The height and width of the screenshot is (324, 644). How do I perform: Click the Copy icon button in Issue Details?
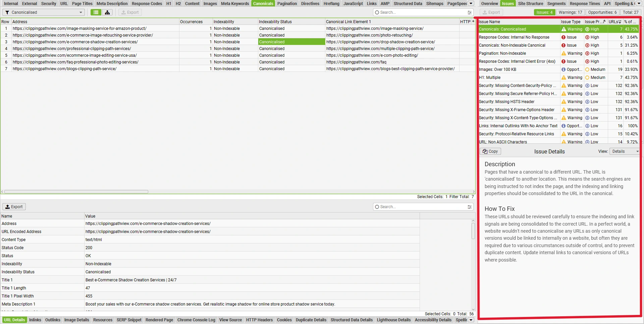pos(490,151)
